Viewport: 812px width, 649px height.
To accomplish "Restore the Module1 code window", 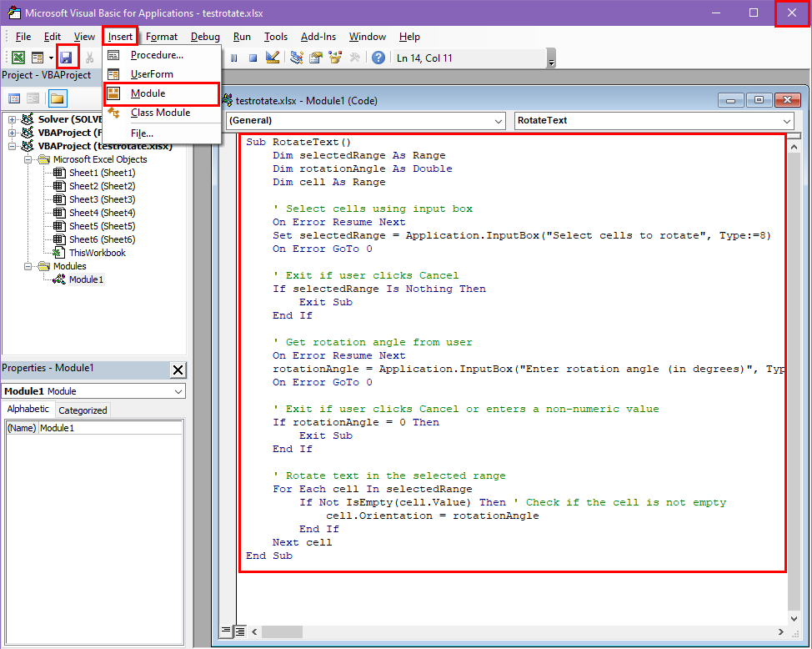I will tap(759, 100).
